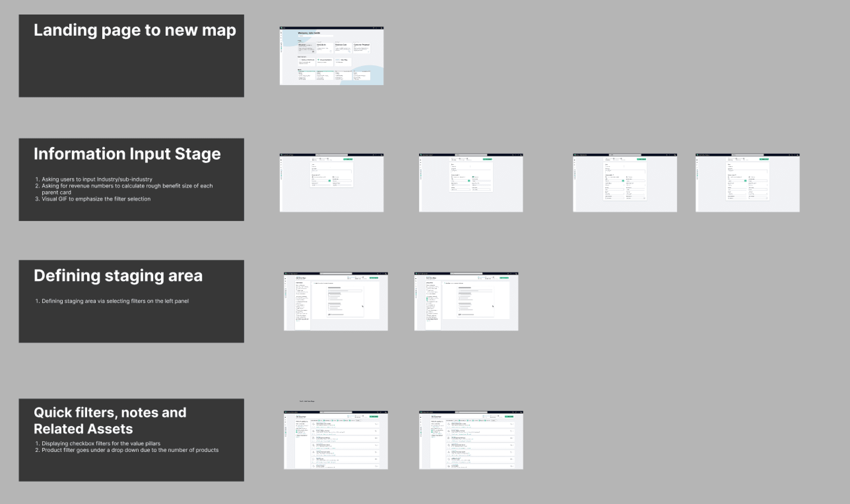Click 'Asking users to input Industry/sub-industry' text

click(97, 179)
